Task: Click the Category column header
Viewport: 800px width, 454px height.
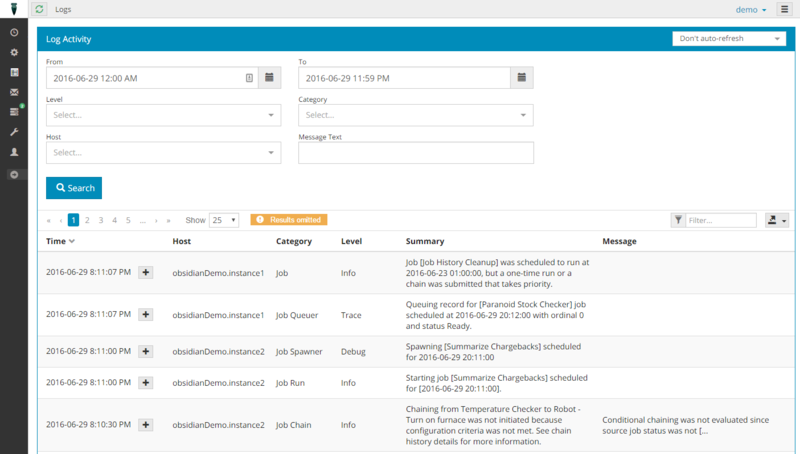Action: [x=294, y=241]
